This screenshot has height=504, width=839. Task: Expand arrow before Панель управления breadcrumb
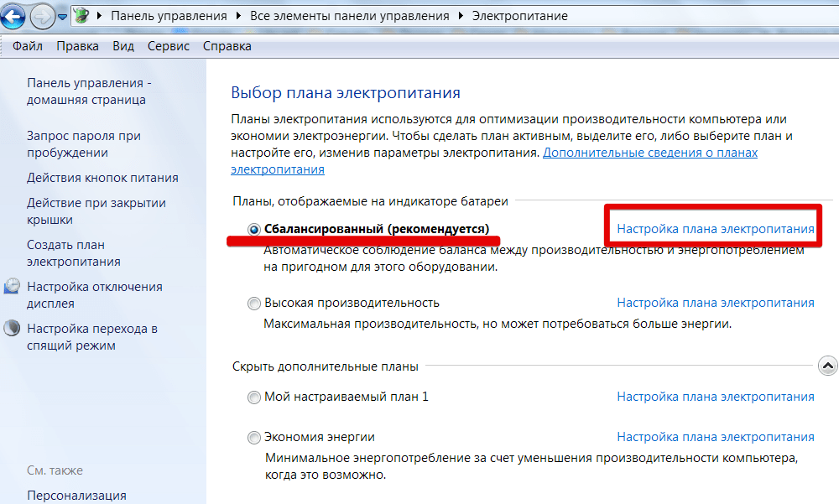pyautogui.click(x=99, y=16)
